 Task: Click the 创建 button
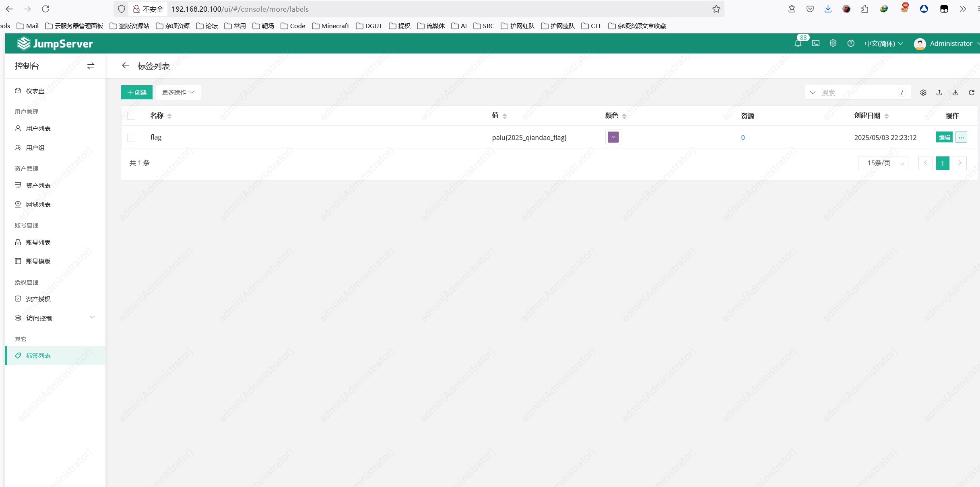point(136,92)
